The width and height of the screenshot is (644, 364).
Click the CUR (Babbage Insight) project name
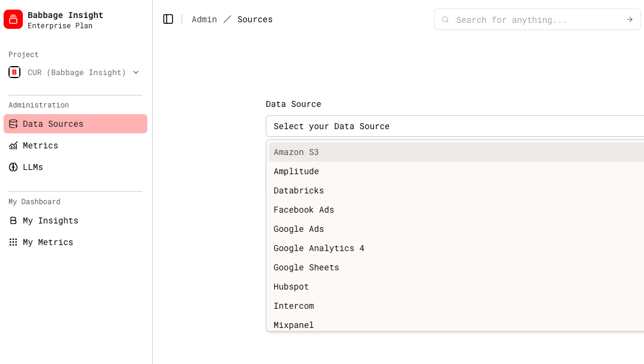pyautogui.click(x=76, y=73)
